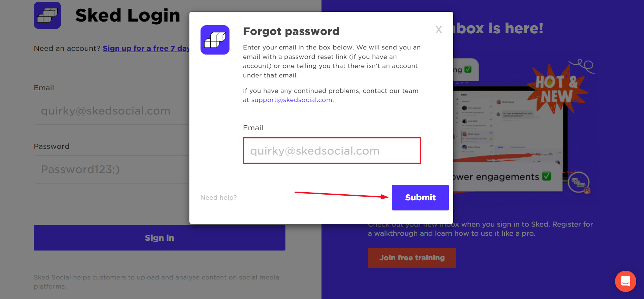Viewport: 644px width, 299px height.
Task: Open the Sign up for free trial link
Action: click(146, 48)
